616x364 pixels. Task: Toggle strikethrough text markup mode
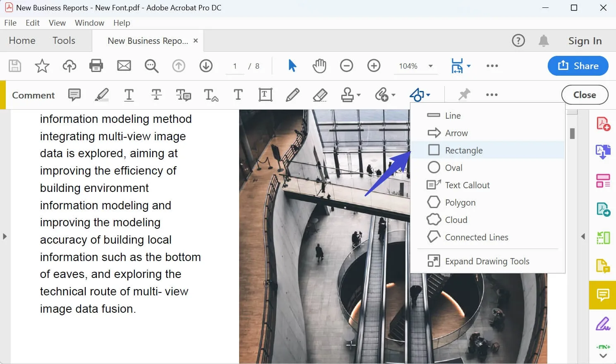156,95
